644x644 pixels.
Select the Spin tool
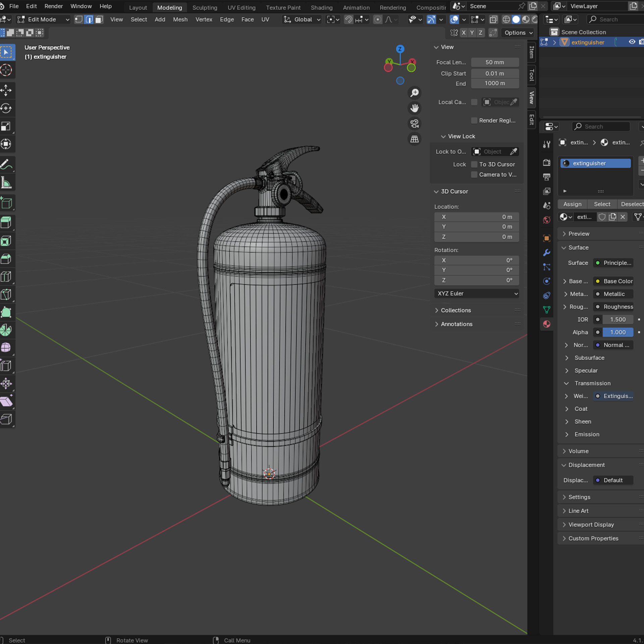[6, 330]
